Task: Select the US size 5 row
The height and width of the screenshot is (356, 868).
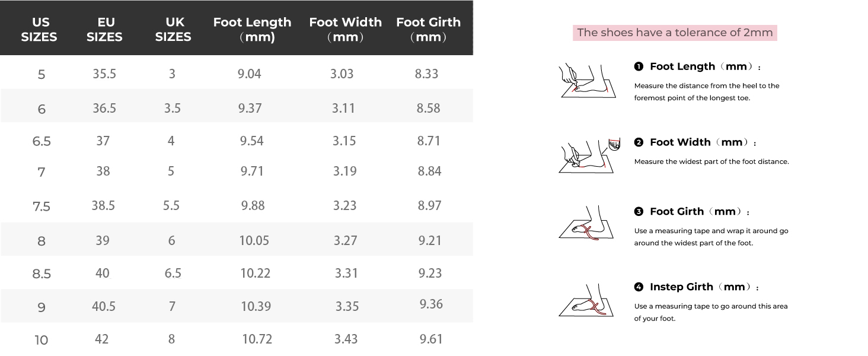Action: point(237,73)
